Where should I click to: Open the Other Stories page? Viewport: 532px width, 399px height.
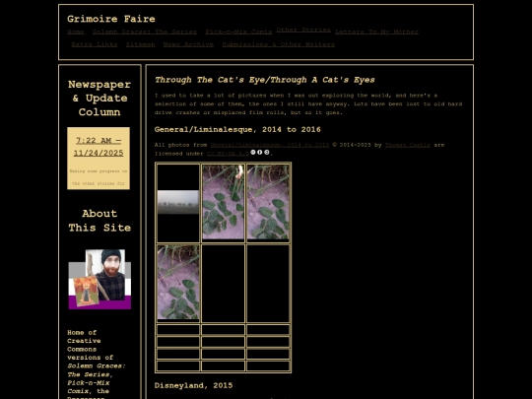[303, 30]
